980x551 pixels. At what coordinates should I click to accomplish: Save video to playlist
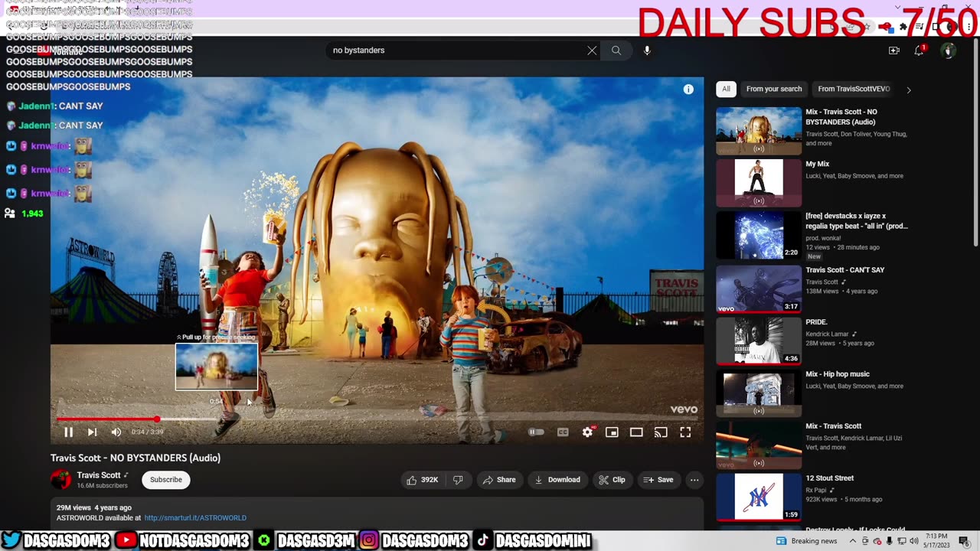(658, 480)
